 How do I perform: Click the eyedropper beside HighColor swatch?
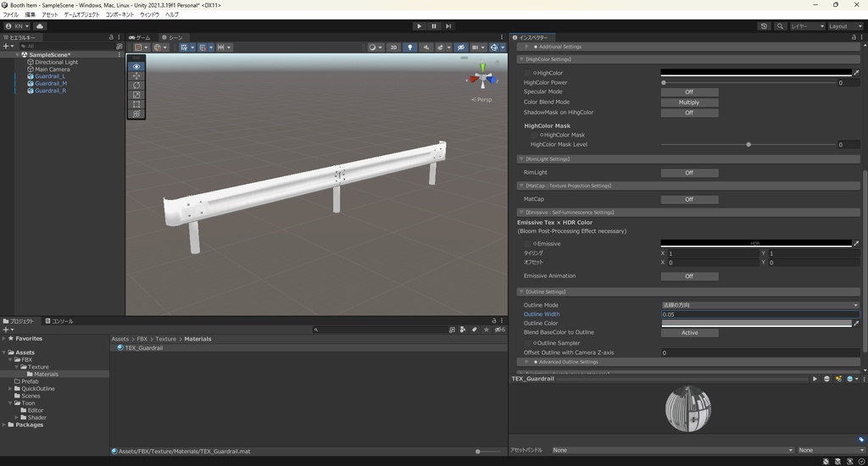coord(856,73)
